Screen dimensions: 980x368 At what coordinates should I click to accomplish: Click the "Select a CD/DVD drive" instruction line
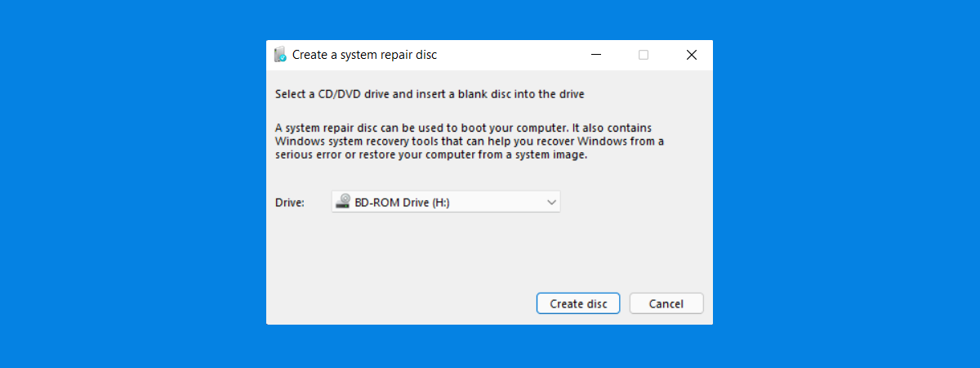pos(430,94)
